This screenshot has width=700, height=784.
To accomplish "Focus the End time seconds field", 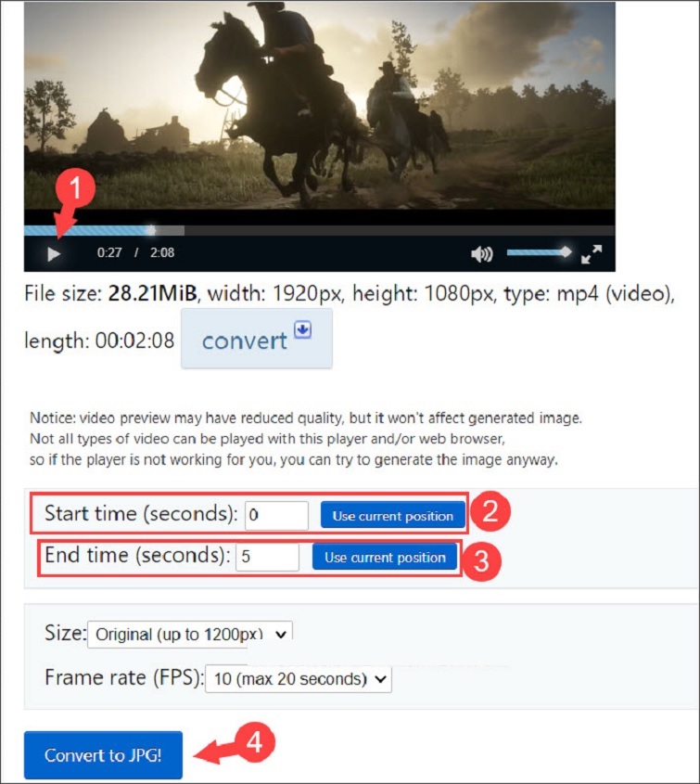I will coord(267,557).
